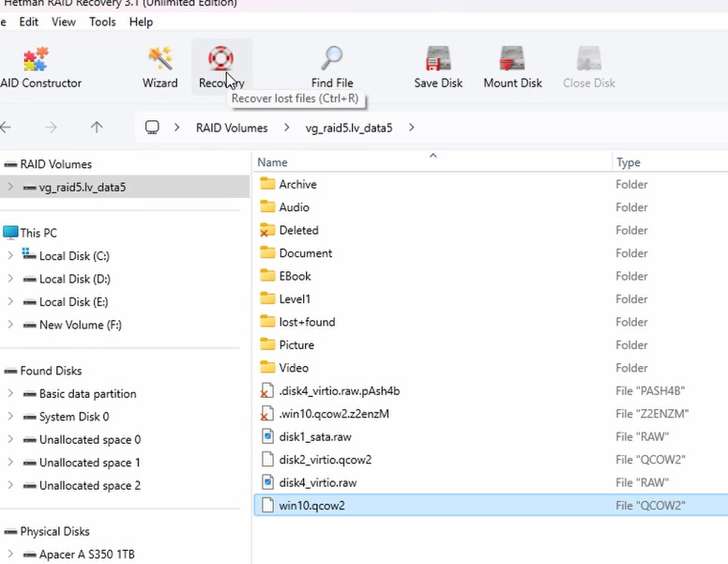The width and height of the screenshot is (728, 564).
Task: Click the 'File "Z2ENZM"' type cell
Action: click(652, 414)
